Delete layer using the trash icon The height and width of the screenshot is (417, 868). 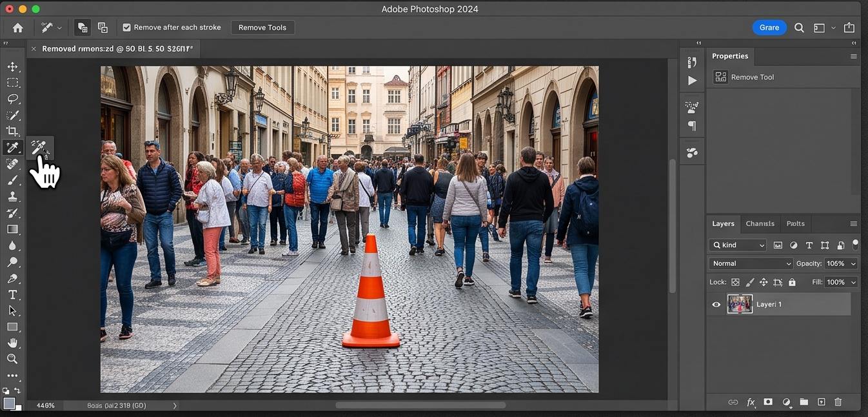click(x=838, y=402)
